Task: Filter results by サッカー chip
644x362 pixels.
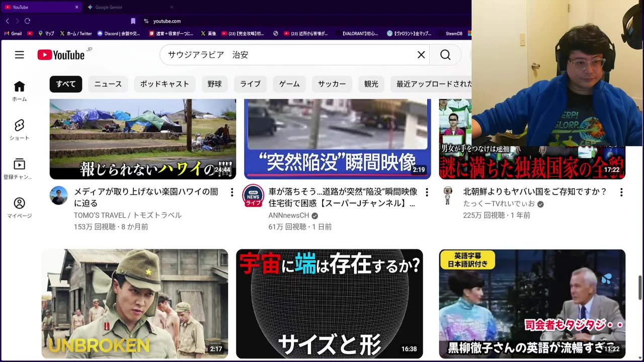Action: pos(332,84)
